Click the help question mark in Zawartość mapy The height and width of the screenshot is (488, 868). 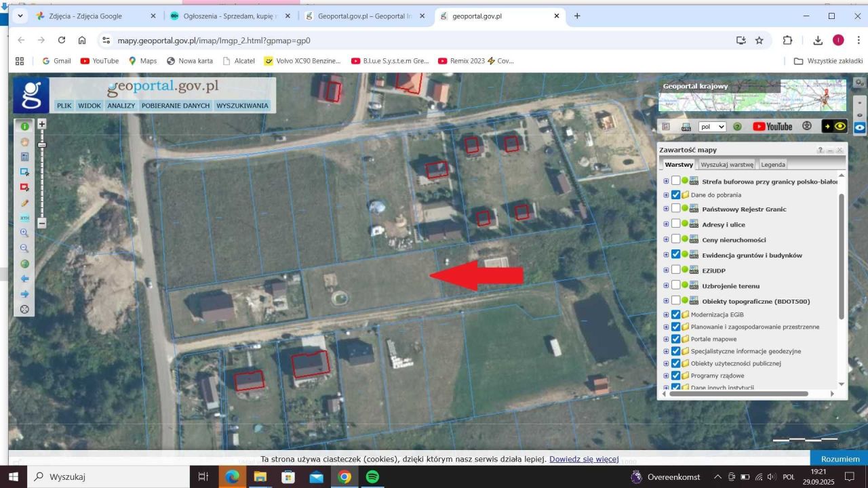(x=820, y=150)
